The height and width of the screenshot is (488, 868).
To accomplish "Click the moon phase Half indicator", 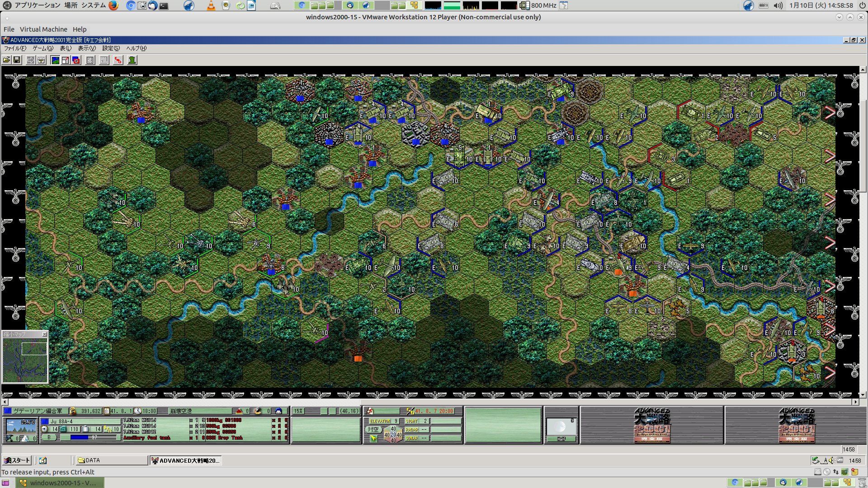I will tap(561, 430).
